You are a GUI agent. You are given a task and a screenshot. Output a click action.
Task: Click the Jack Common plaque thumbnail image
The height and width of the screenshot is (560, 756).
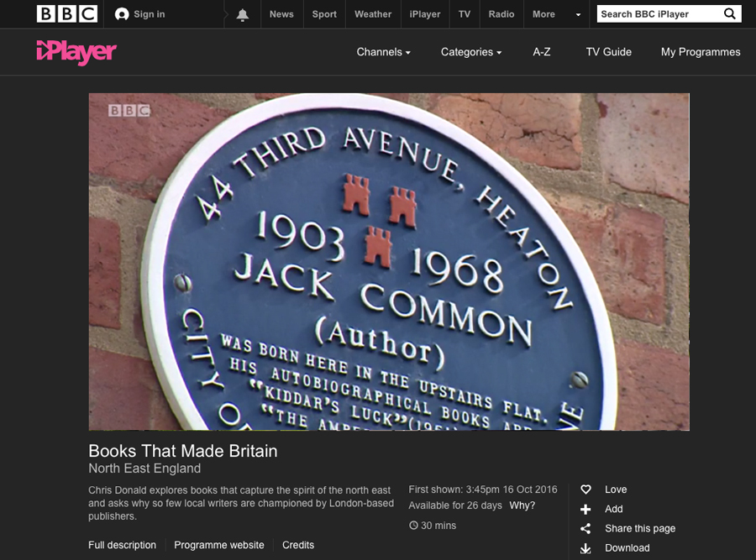388,263
